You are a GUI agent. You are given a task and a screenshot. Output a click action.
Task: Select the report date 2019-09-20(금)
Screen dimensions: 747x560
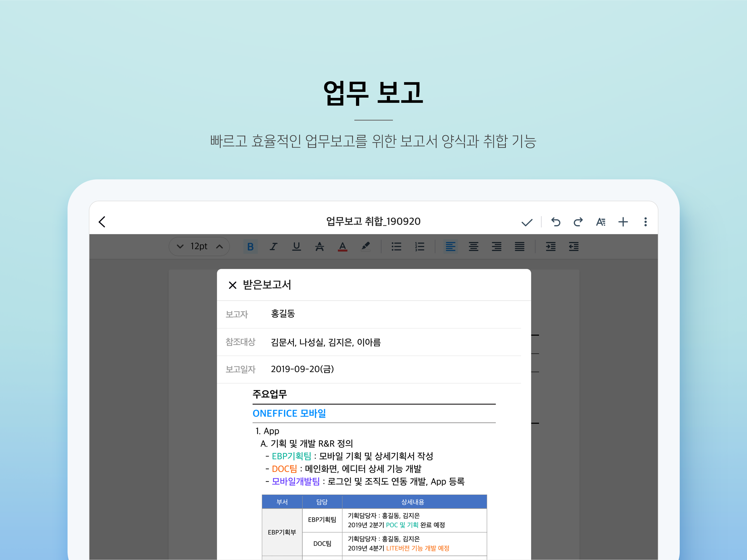(x=302, y=369)
